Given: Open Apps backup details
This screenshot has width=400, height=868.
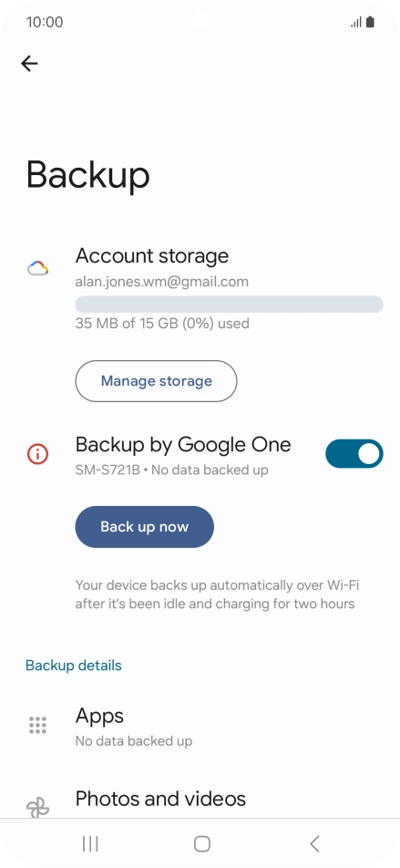Looking at the screenshot, I should [200, 725].
